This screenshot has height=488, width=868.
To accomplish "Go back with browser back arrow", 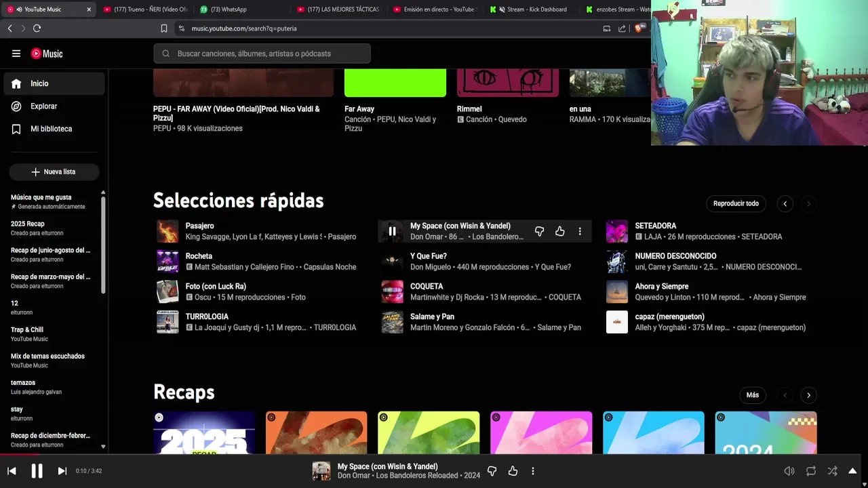I will 10,28.
